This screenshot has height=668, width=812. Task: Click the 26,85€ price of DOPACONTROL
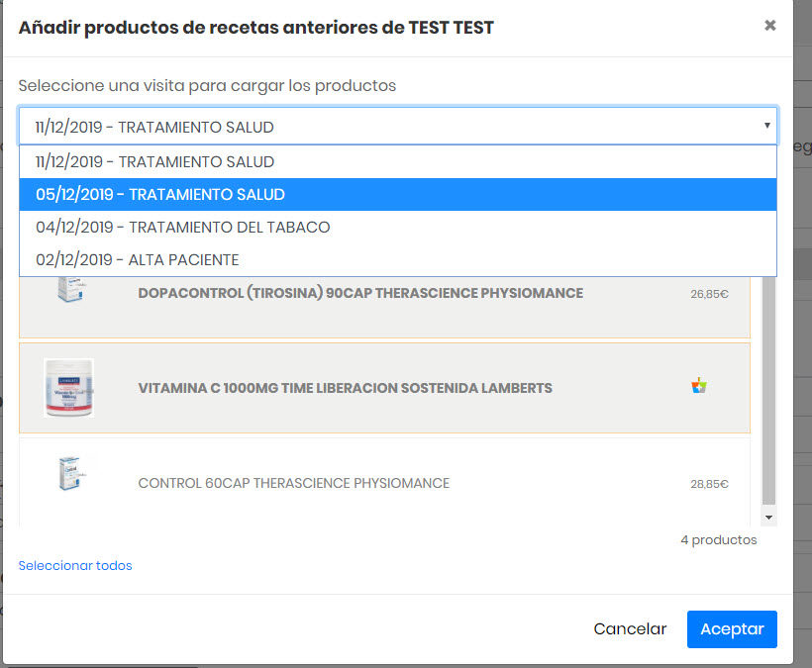pyautogui.click(x=709, y=294)
